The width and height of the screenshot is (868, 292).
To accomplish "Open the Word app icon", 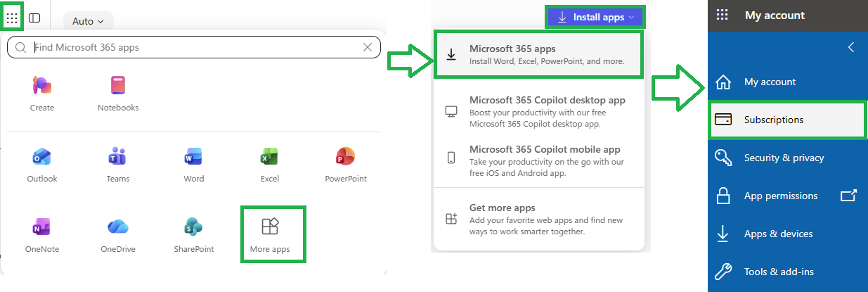I will coord(194,164).
